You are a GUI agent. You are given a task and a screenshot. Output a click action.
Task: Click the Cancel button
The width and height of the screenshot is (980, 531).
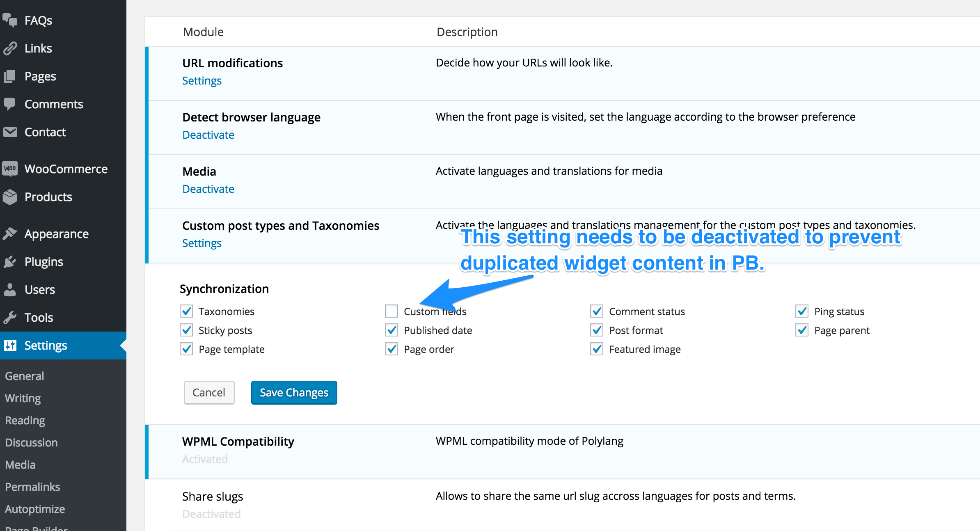click(209, 392)
